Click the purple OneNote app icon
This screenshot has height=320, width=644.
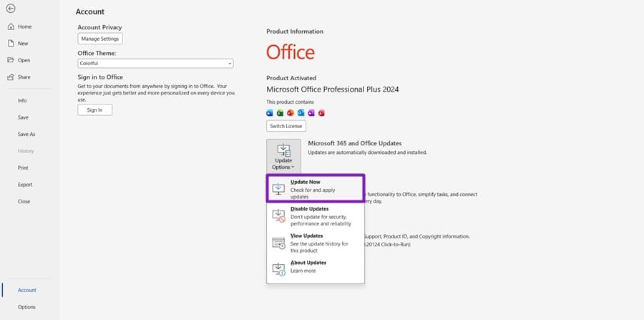[x=311, y=113]
